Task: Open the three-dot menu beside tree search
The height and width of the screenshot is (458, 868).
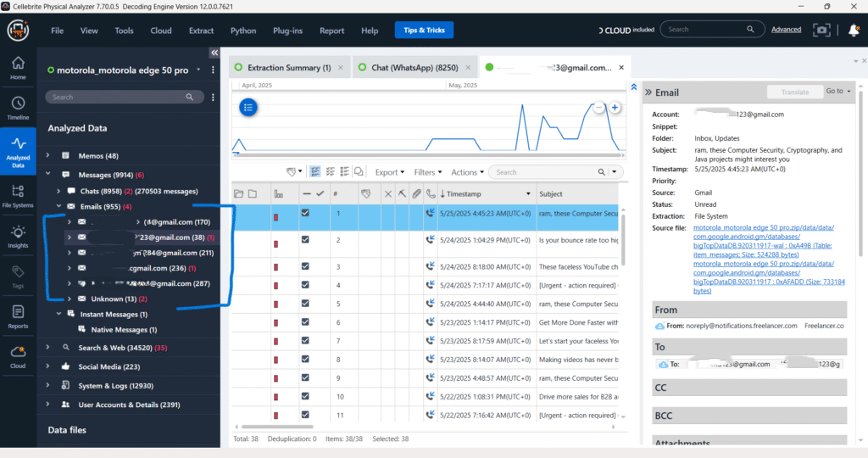Action: pyautogui.click(x=213, y=97)
